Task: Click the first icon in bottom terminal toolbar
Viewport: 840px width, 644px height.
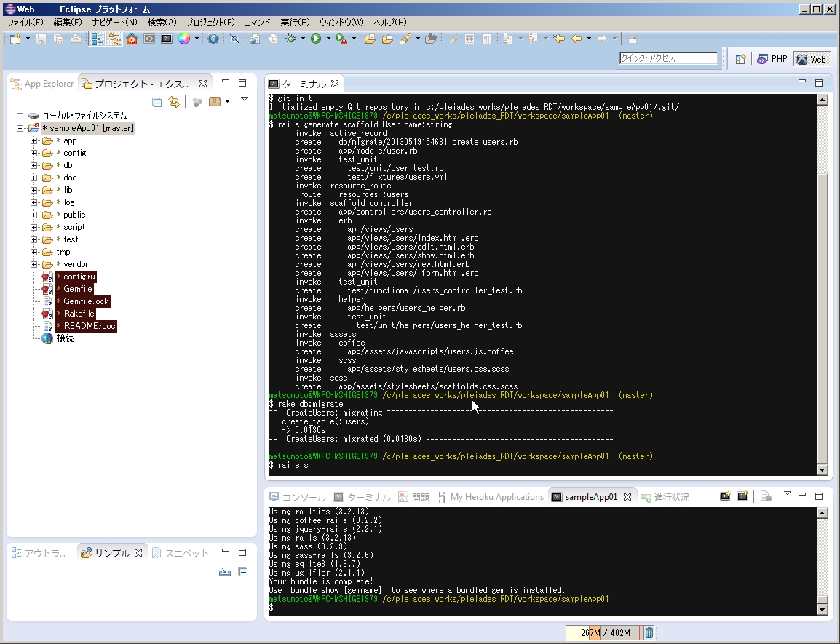Action: tap(725, 497)
